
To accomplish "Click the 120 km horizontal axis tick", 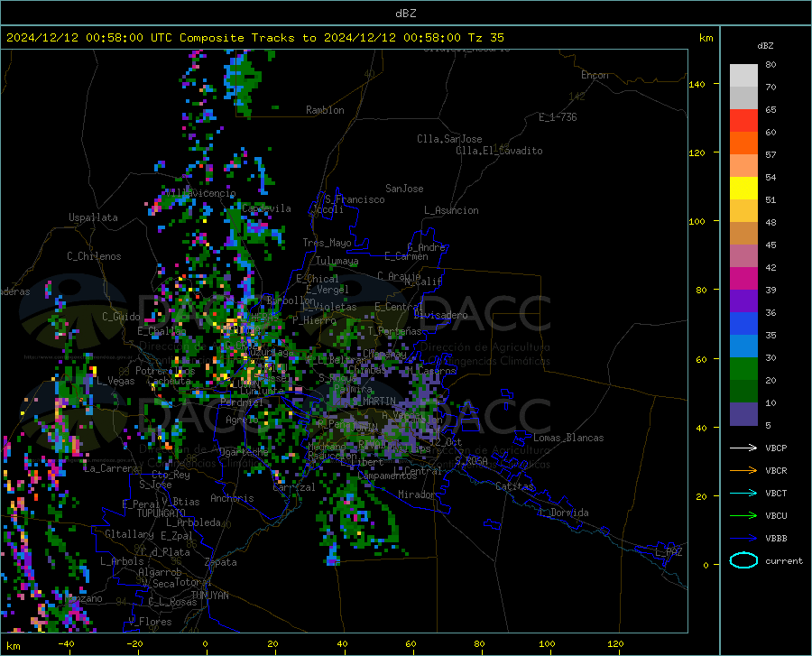I will (x=615, y=643).
